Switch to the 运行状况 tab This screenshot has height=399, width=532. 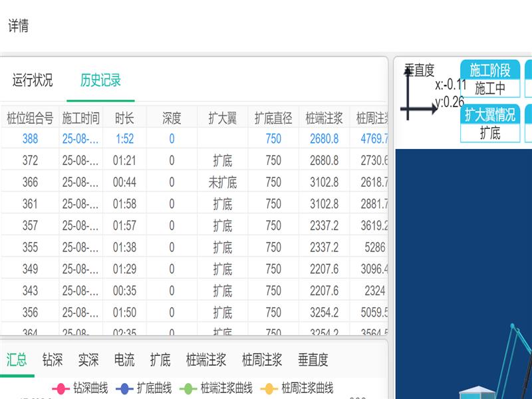(x=33, y=80)
